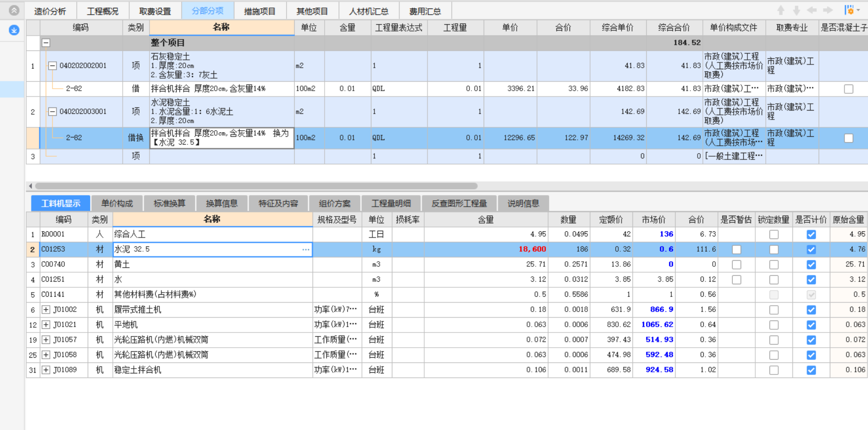The image size is (868, 430).
Task: Toggle 是否暂估 checkbox for 水泥 32.5
Action: 736,250
